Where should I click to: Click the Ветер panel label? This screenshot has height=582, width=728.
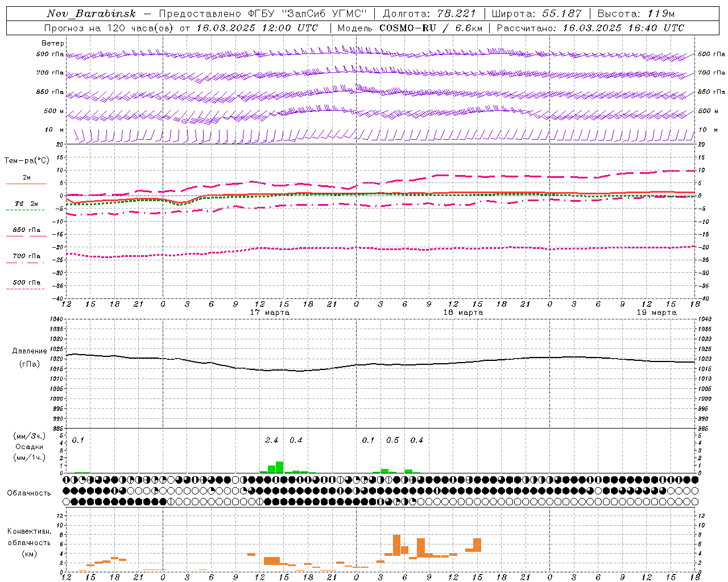click(x=53, y=43)
